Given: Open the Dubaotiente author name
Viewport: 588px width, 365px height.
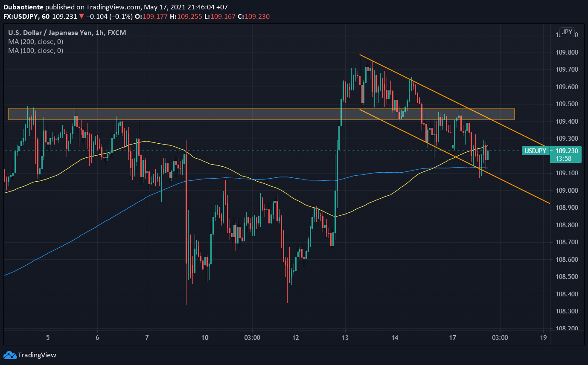Looking at the screenshot, I should [x=23, y=7].
